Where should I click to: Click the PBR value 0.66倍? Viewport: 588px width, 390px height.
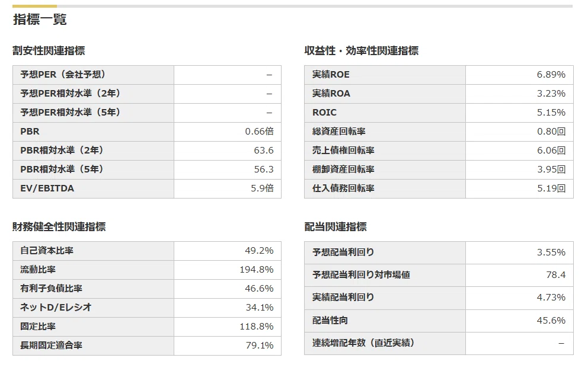pyautogui.click(x=259, y=132)
